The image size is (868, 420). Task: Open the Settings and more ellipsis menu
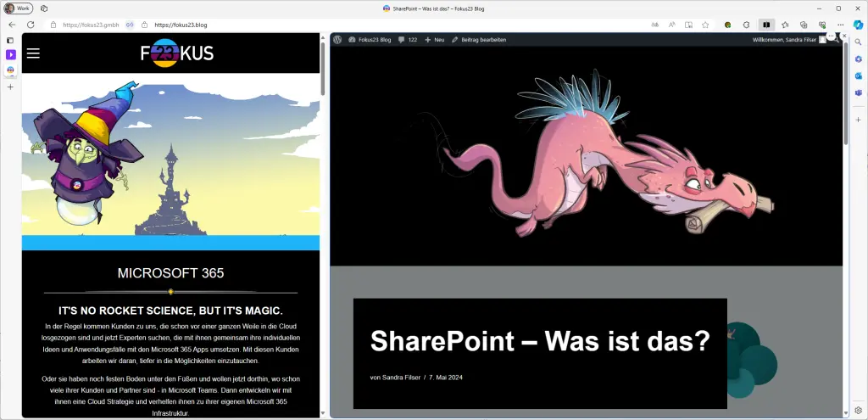[841, 25]
